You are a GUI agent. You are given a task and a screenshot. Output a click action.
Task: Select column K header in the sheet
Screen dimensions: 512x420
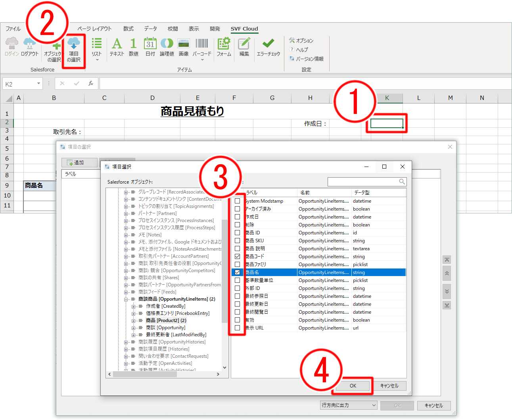tap(387, 98)
